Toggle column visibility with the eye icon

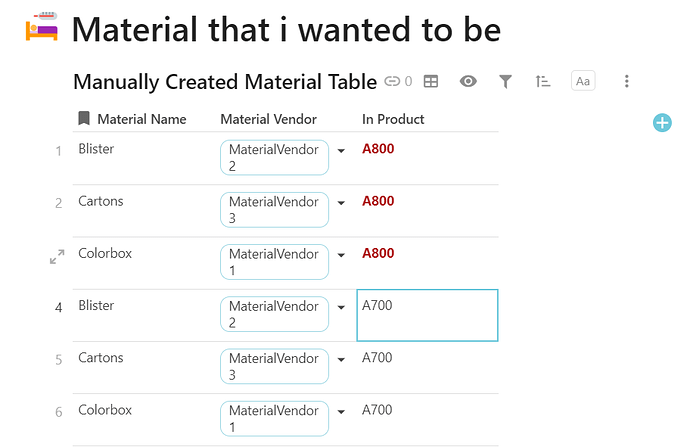point(468,82)
